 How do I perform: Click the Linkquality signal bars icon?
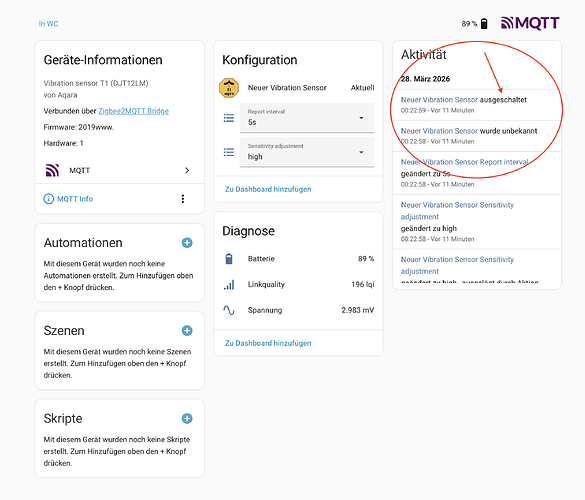click(x=229, y=285)
